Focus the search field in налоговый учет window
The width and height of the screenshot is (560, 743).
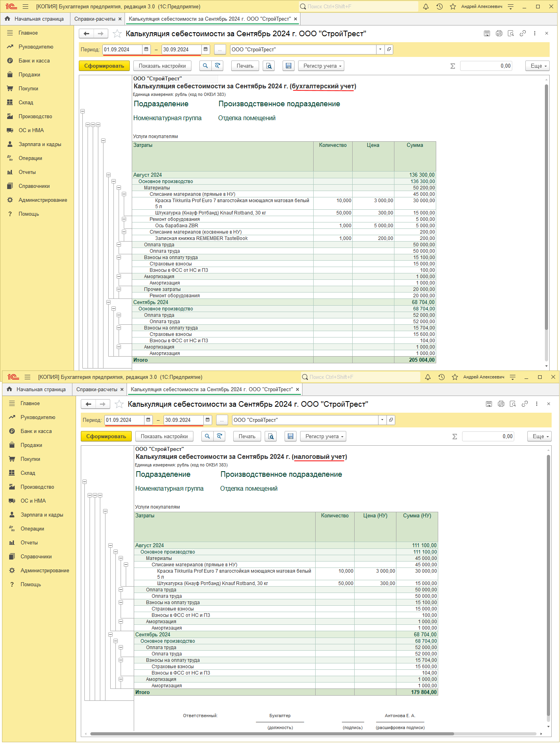(361, 377)
